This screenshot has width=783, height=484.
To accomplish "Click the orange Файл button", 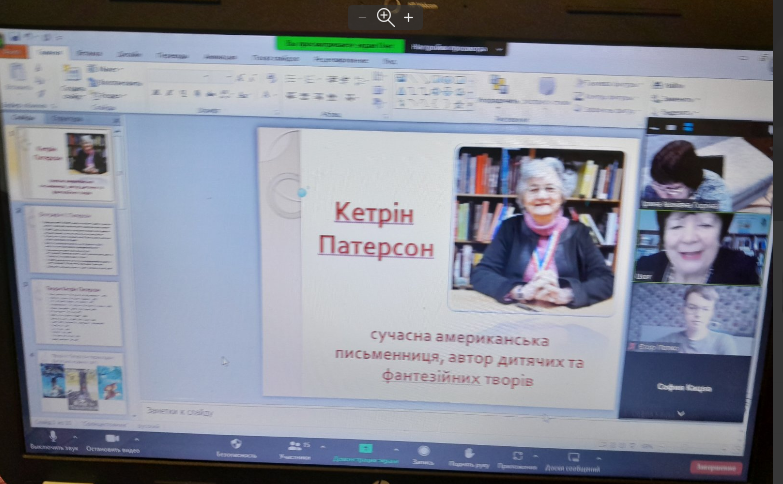I will click(12, 51).
